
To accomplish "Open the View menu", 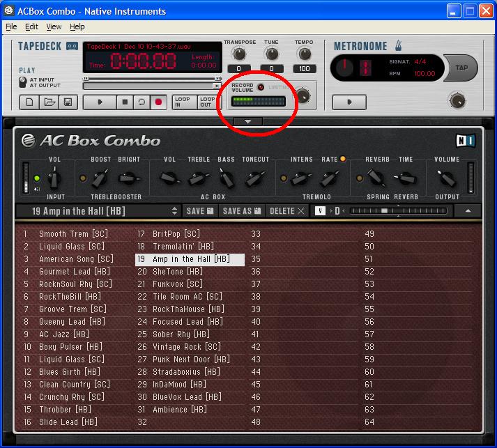I will [54, 26].
